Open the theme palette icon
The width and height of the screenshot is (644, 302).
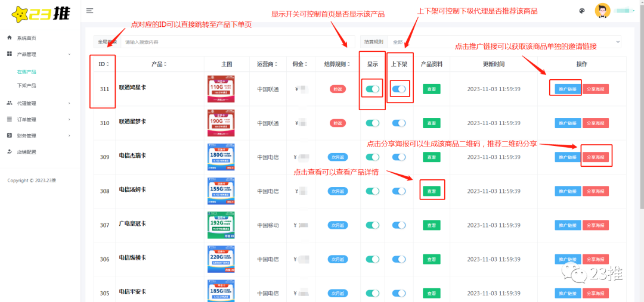pyautogui.click(x=581, y=11)
